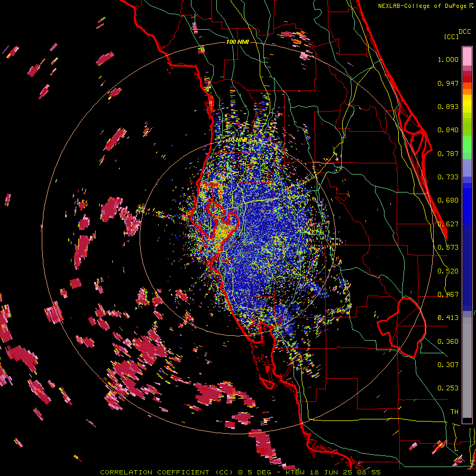Pick the dark navy band of color scale

(467, 270)
